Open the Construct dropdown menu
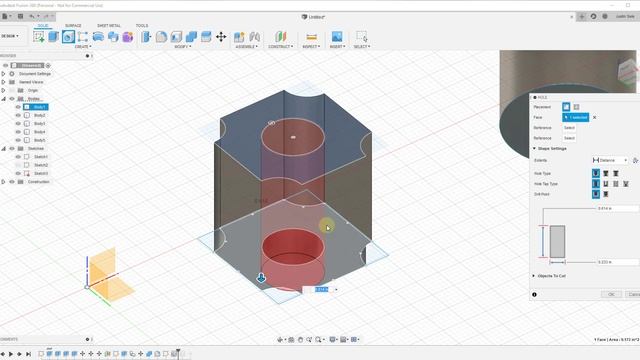 coord(281,47)
